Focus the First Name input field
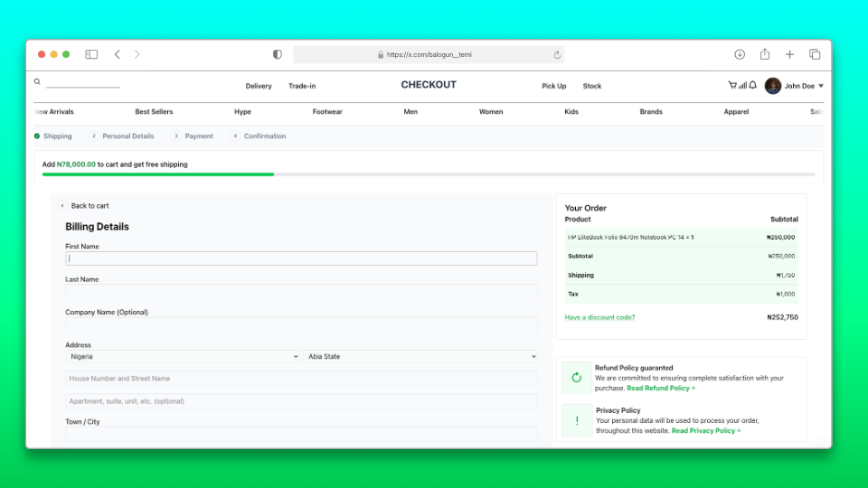The image size is (868, 488). [x=301, y=258]
